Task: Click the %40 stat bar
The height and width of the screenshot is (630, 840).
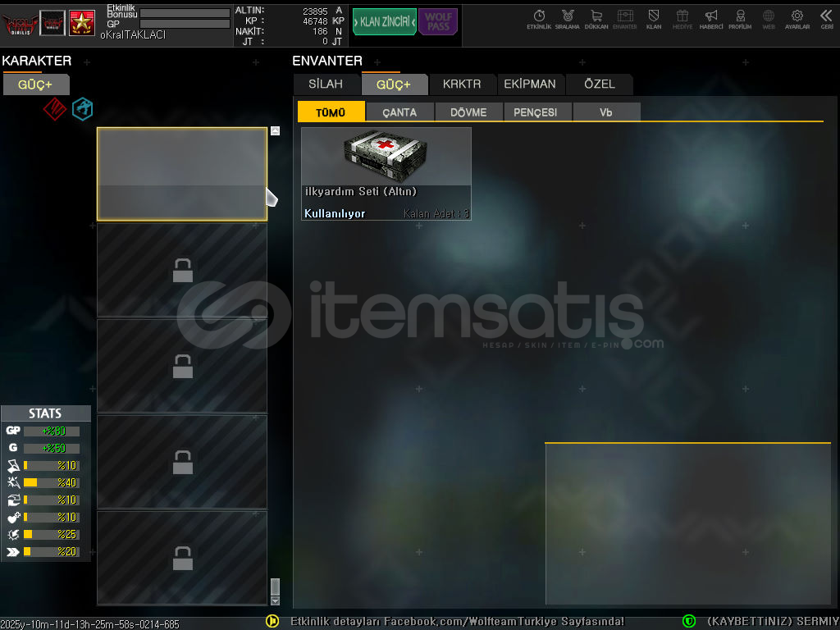Action: pyautogui.click(x=52, y=482)
